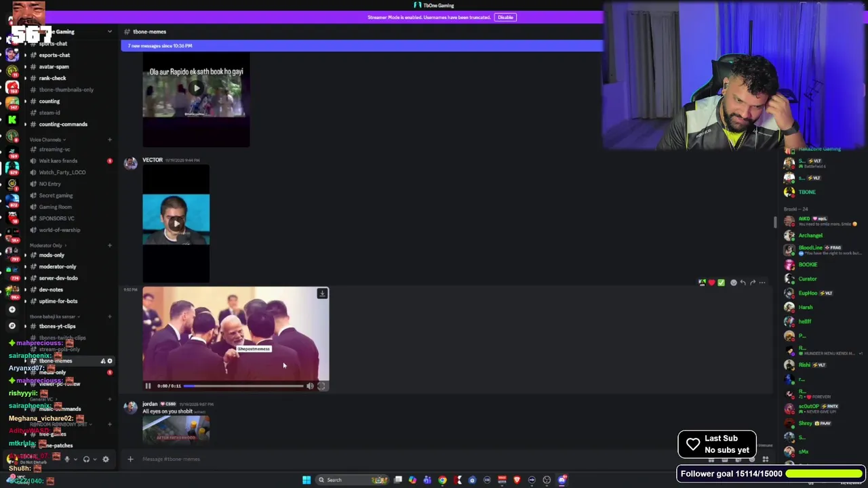
Task: Open the server name dropdown
Action: [x=110, y=32]
